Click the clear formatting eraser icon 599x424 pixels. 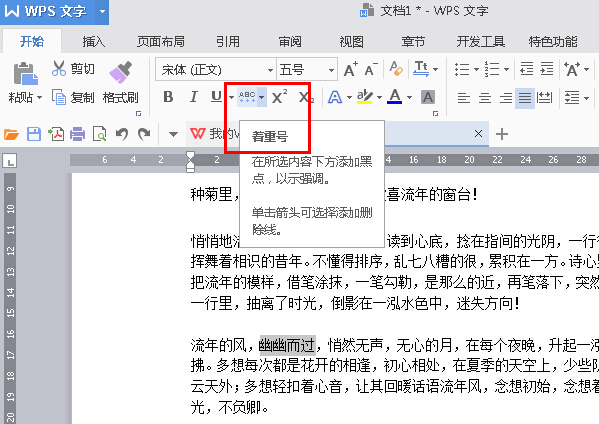396,69
